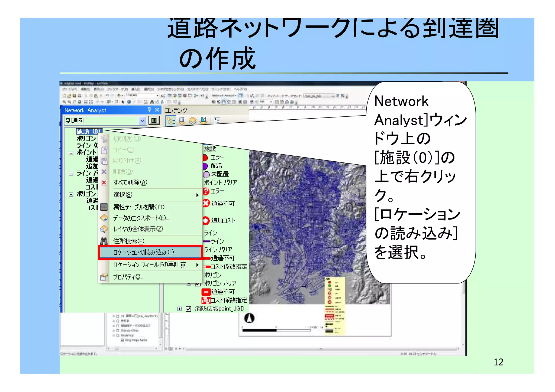555x392 pixels.
Task: Choose Paste (貼り付け) in the context menu
Action: 150,161
